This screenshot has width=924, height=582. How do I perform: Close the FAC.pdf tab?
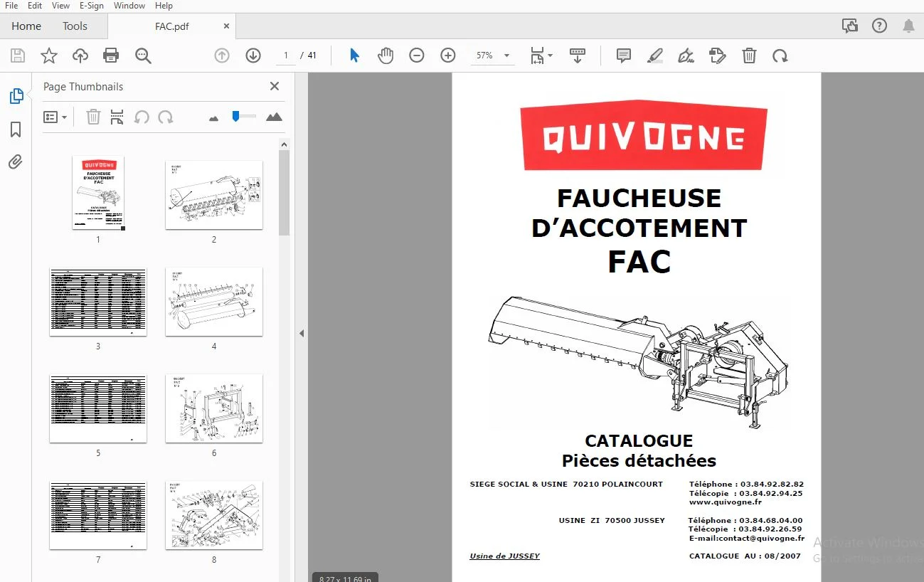(x=227, y=26)
